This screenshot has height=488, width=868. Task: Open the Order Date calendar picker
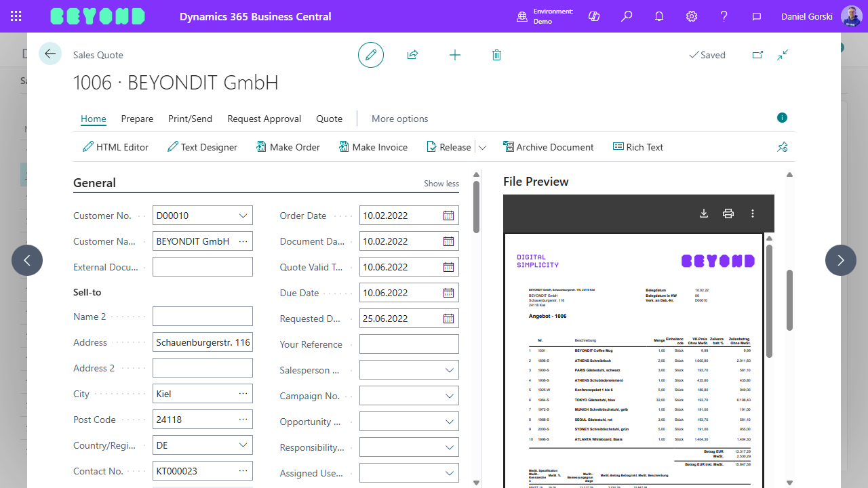(x=448, y=216)
